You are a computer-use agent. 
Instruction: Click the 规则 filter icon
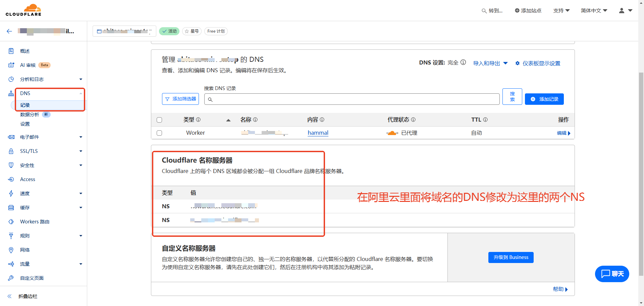[11, 236]
